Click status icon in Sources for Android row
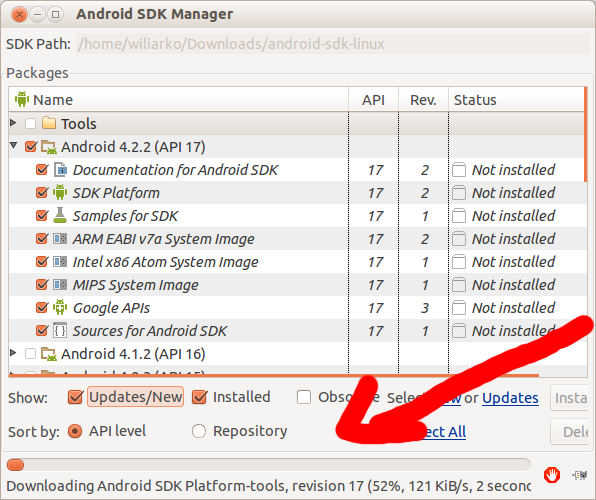Viewport: 596px width, 500px height. tap(459, 331)
